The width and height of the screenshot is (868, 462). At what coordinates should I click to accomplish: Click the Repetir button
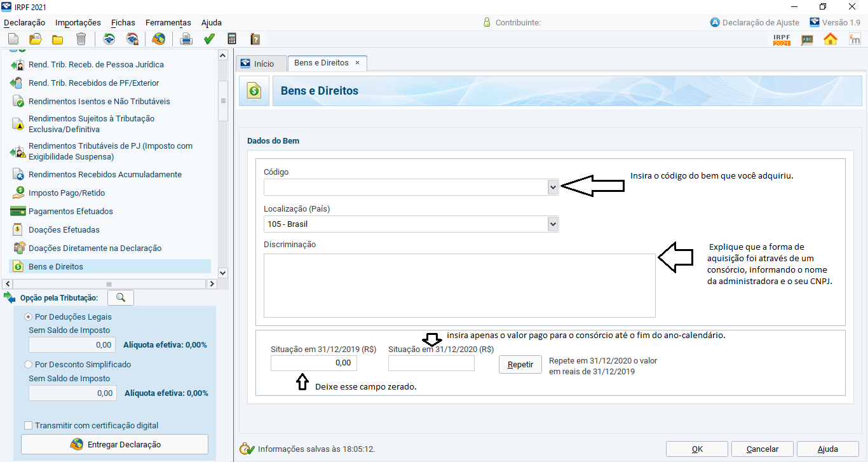click(x=520, y=365)
